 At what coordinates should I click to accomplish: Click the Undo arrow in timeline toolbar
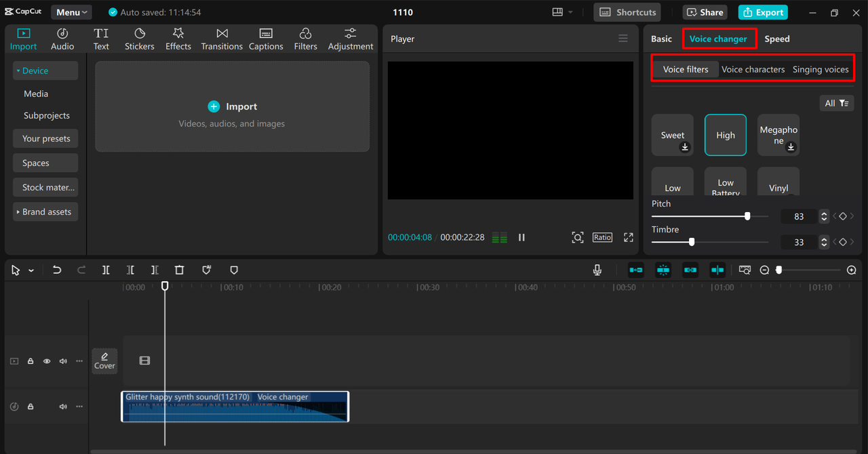click(57, 270)
